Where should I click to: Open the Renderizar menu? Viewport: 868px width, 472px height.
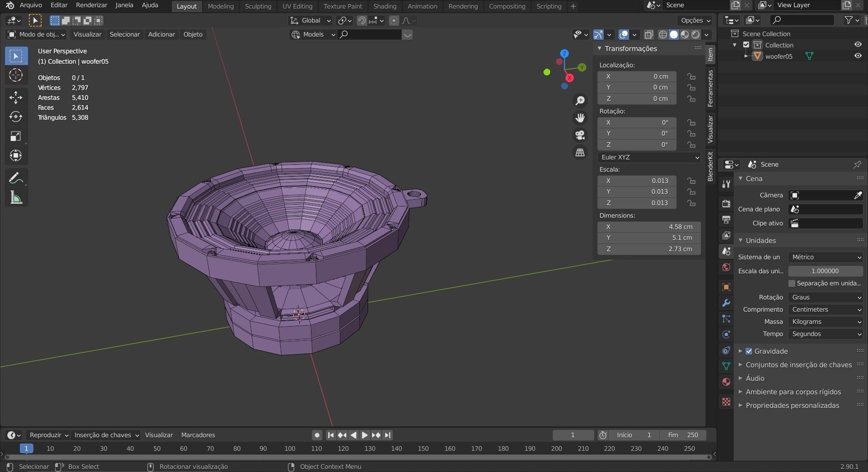click(92, 5)
